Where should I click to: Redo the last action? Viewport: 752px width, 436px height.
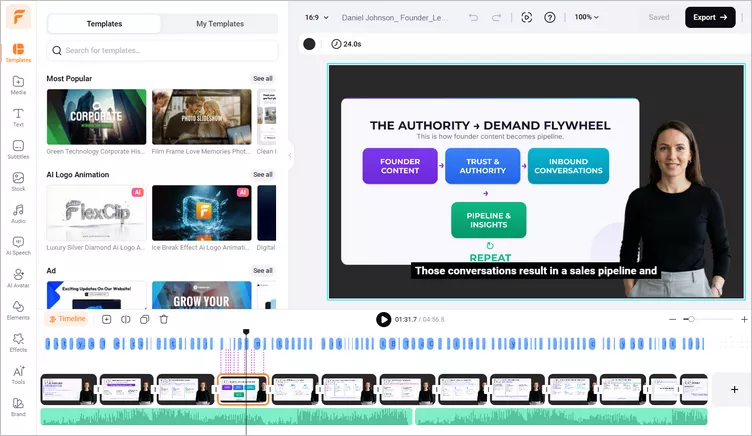[x=496, y=17]
